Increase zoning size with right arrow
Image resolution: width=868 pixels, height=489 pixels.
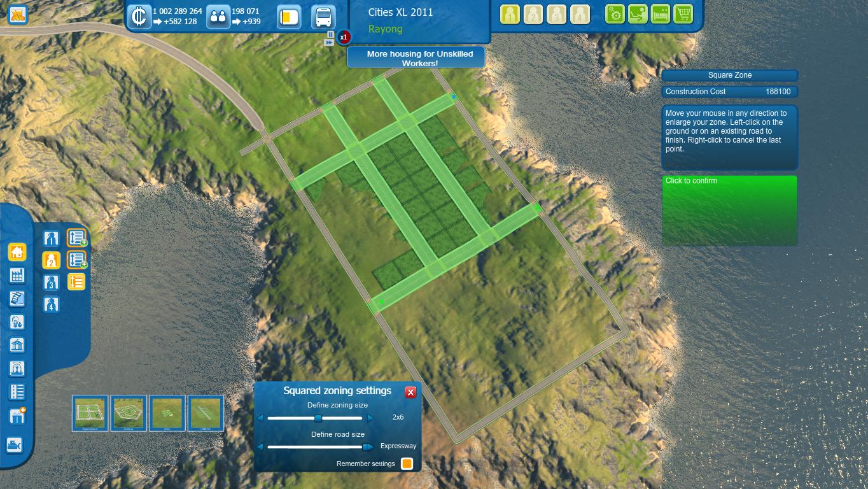tap(371, 418)
